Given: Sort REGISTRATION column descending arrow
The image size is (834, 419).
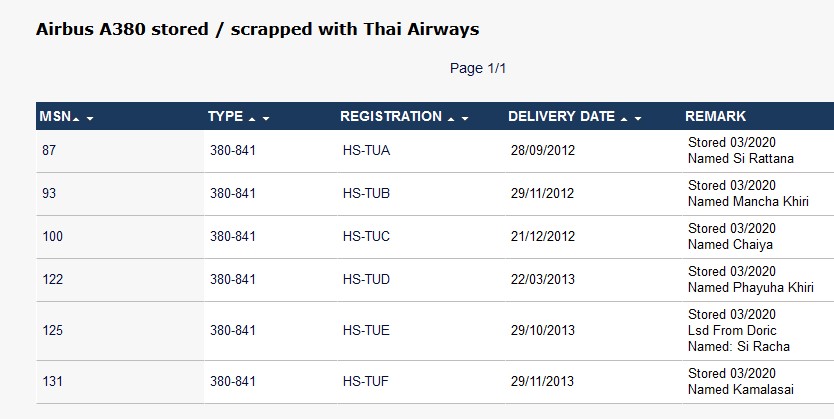Looking at the screenshot, I should tap(465, 119).
